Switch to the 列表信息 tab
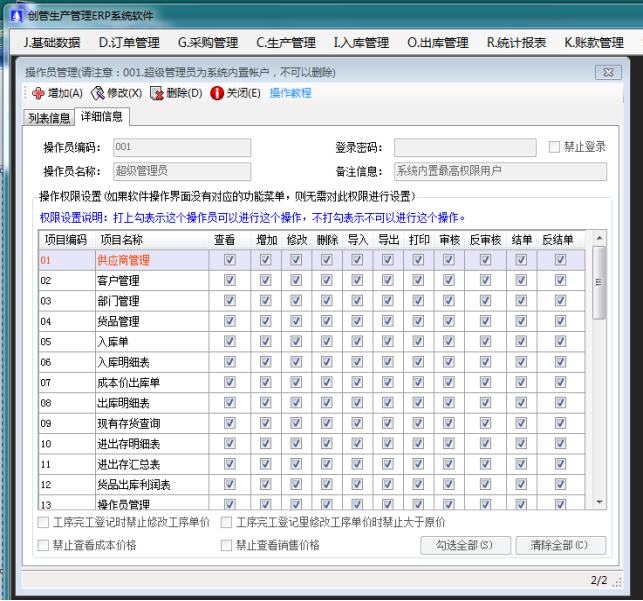This screenshot has width=643, height=601. point(49,118)
